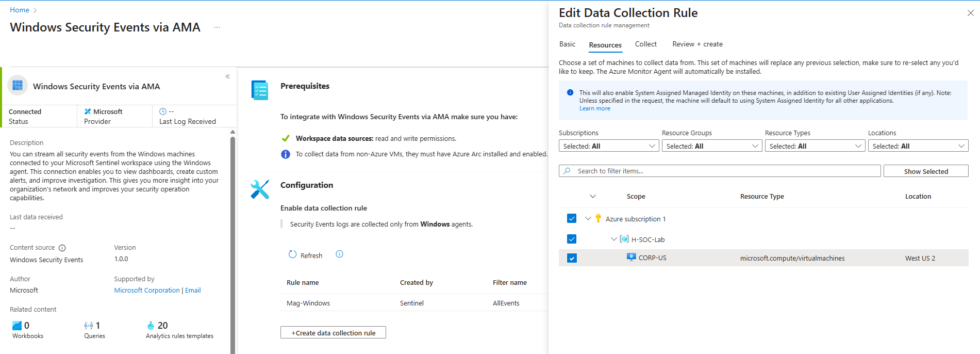Image resolution: width=980 pixels, height=354 pixels.
Task: Click the Create data collection rule button
Action: tap(333, 333)
